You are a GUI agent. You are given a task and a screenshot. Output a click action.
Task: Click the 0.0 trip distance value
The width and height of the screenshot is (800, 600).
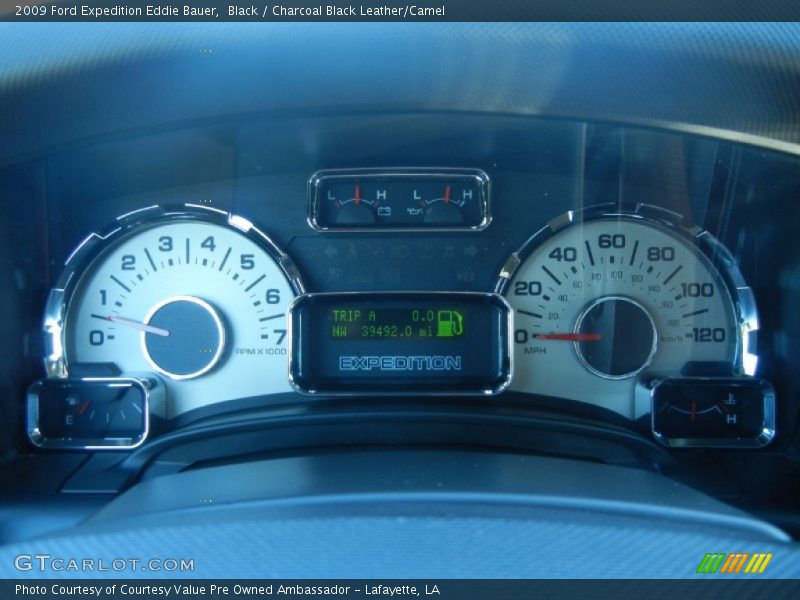pyautogui.click(x=422, y=316)
